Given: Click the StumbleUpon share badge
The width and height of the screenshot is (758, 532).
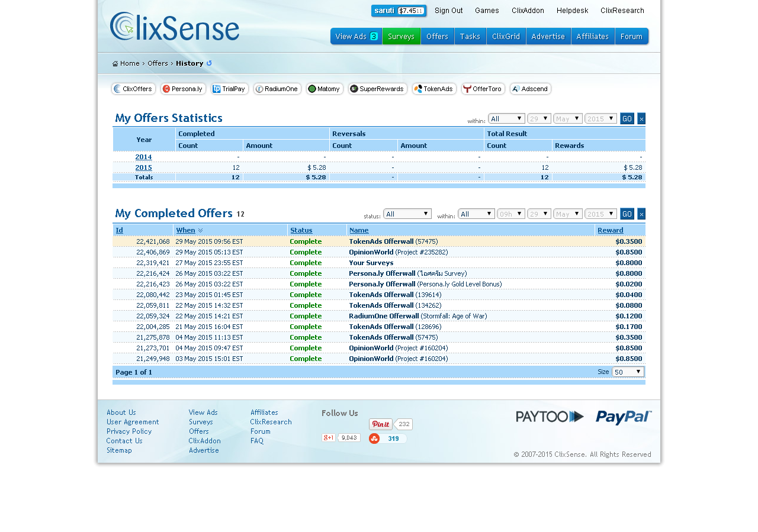Looking at the screenshot, I should click(x=388, y=439).
